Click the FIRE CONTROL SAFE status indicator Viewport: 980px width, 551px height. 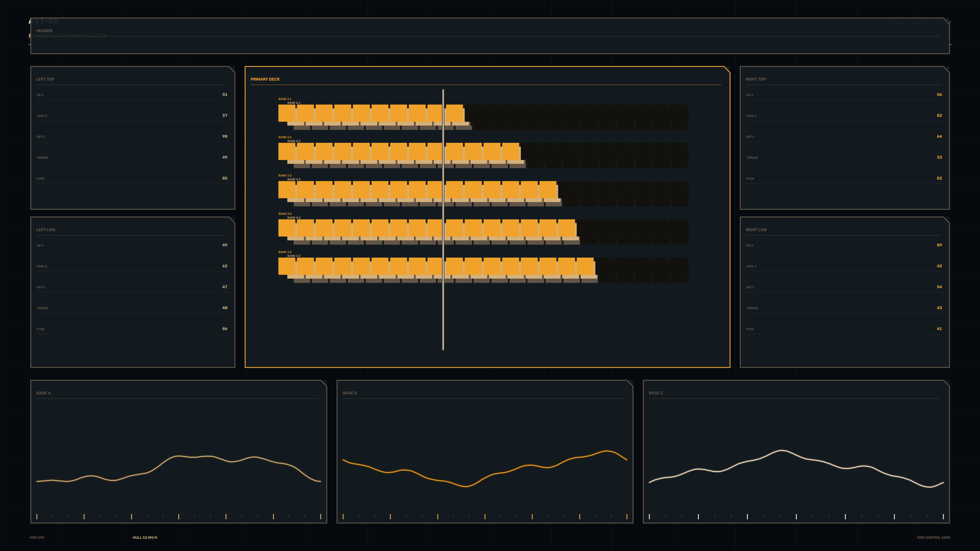[x=933, y=537]
